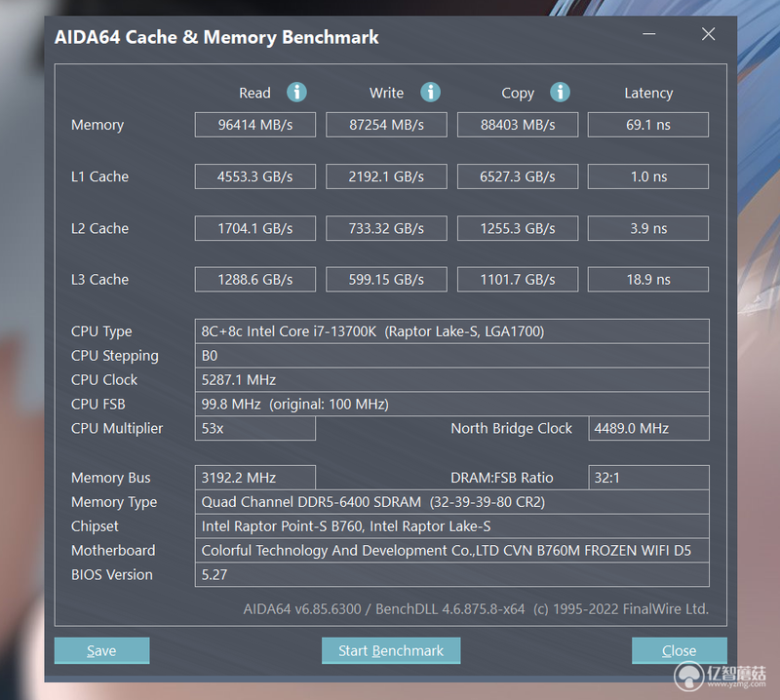Click L1 Cache copy value 6527.3 GB/s
The height and width of the screenshot is (700, 780).
[518, 176]
